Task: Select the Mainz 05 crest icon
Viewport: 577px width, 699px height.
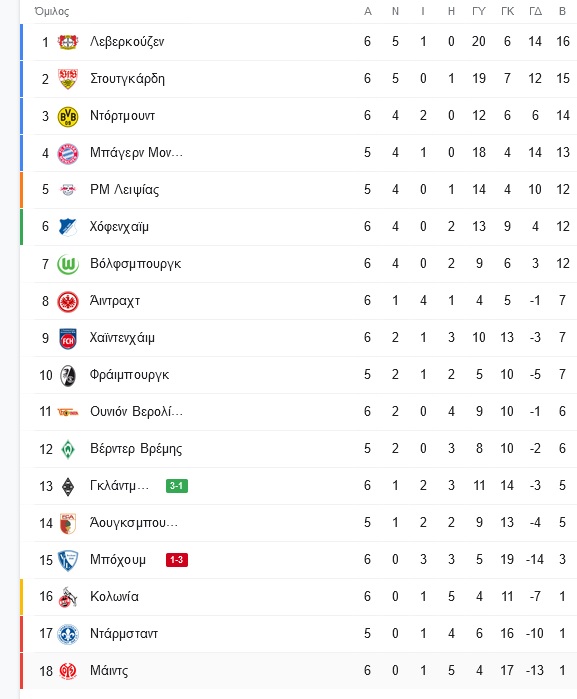Action: [x=68, y=670]
